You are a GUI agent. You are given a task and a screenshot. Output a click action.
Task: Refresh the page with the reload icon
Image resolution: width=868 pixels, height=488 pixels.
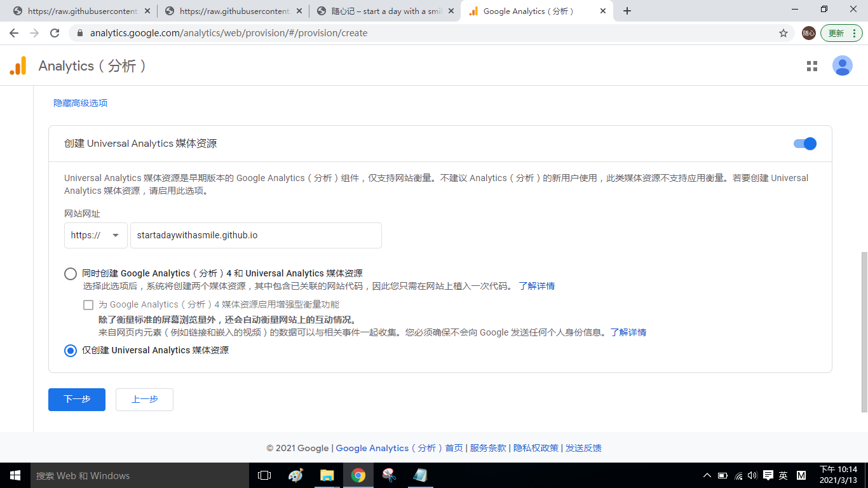point(54,33)
